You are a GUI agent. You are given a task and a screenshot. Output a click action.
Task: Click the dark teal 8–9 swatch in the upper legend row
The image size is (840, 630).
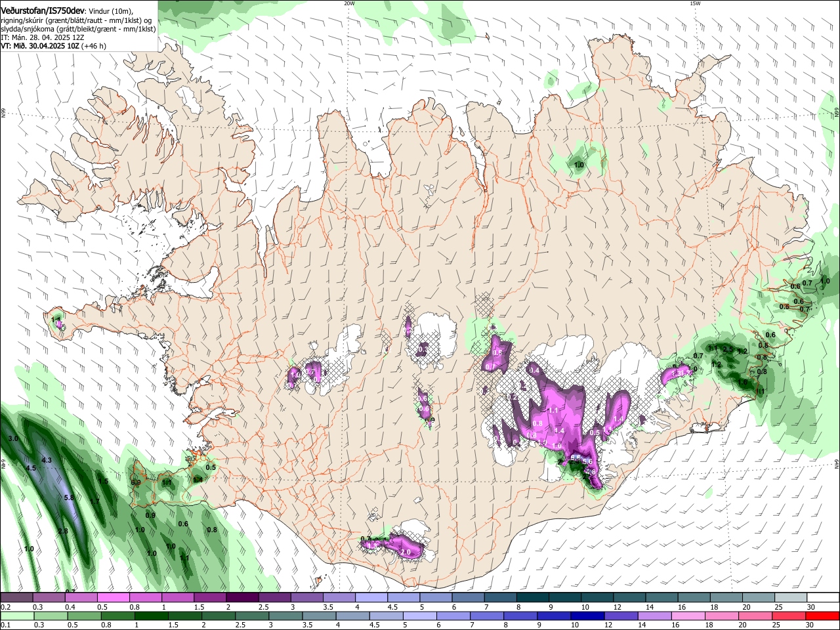(532, 598)
